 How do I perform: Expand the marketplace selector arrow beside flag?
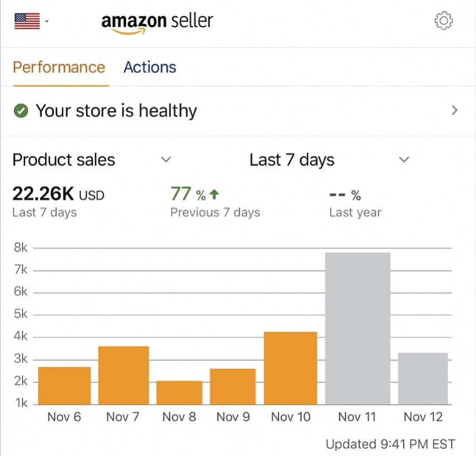click(x=47, y=22)
